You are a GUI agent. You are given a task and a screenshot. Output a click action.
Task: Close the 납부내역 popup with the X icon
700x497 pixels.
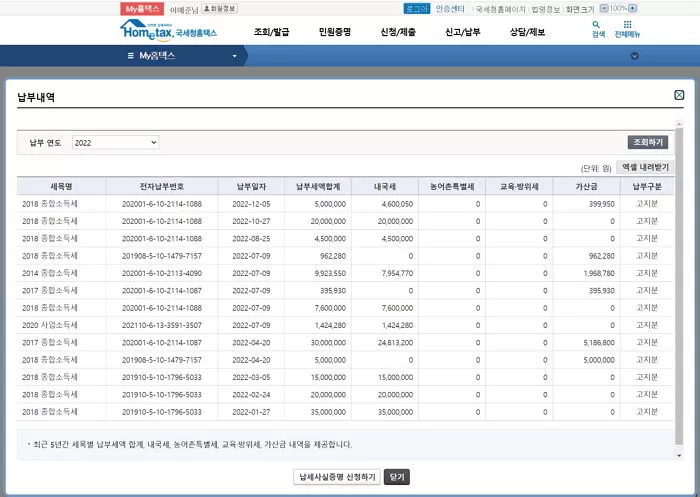[679, 95]
